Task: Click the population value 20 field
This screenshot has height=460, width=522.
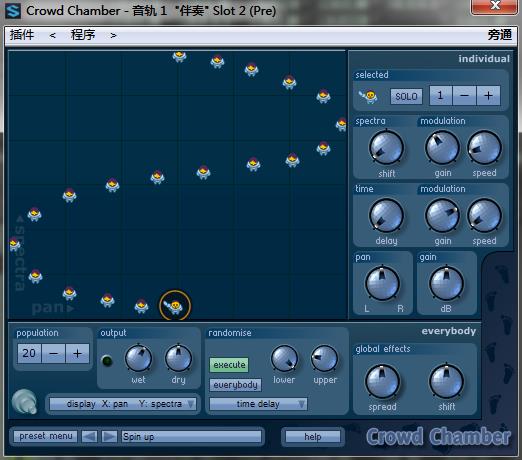Action: 29,353
